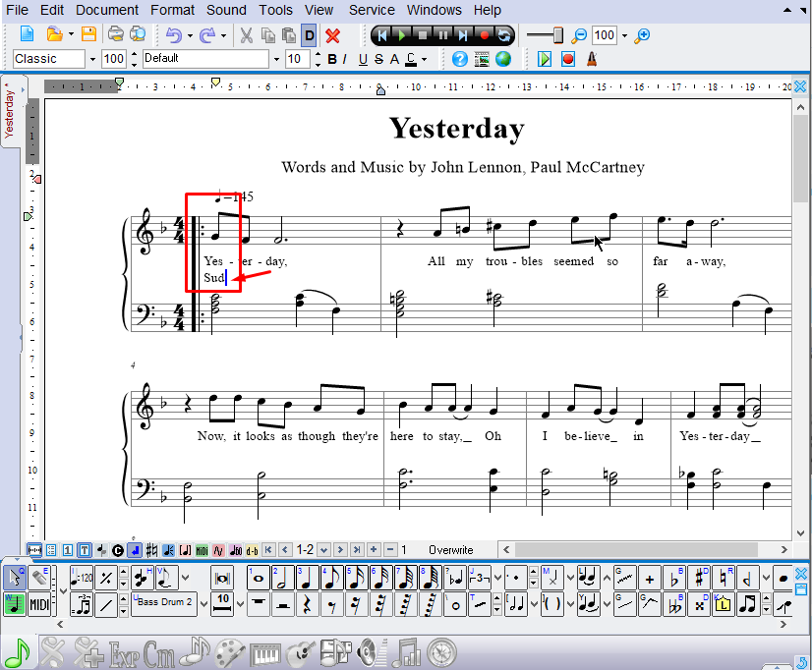The width and height of the screenshot is (812, 670).
Task: Click the zoom out magnifier icon
Action: pyautogui.click(x=578, y=35)
